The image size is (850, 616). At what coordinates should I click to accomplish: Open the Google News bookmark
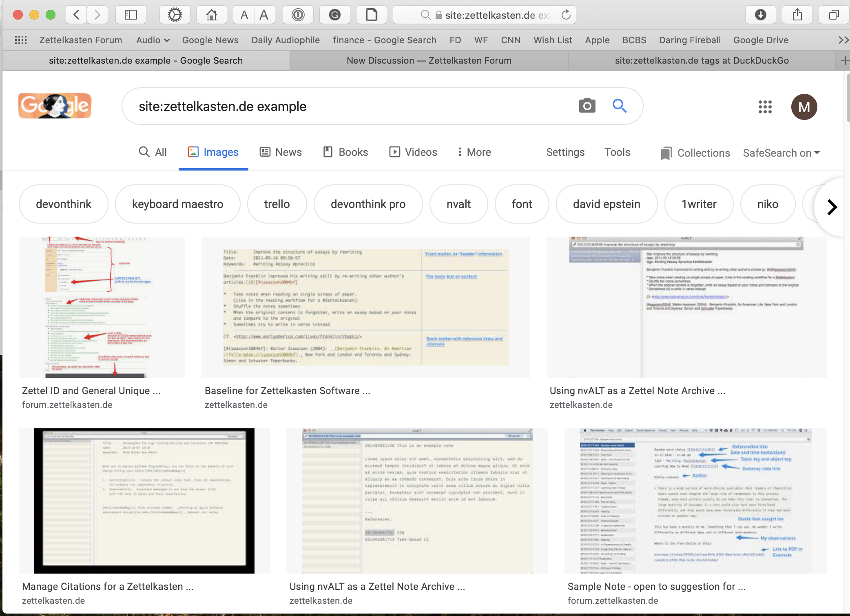click(x=210, y=40)
